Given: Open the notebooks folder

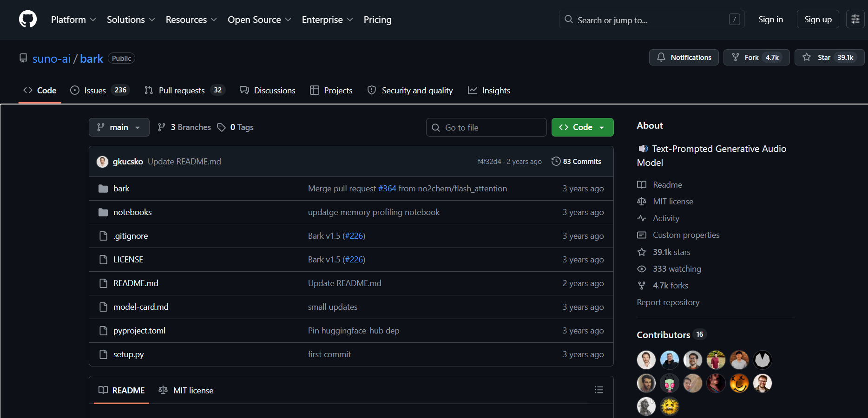Looking at the screenshot, I should tap(132, 212).
